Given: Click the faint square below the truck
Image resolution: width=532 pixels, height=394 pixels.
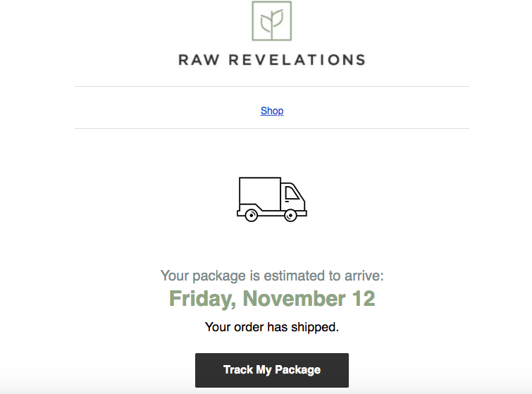Looking at the screenshot, I should [x=308, y=234].
